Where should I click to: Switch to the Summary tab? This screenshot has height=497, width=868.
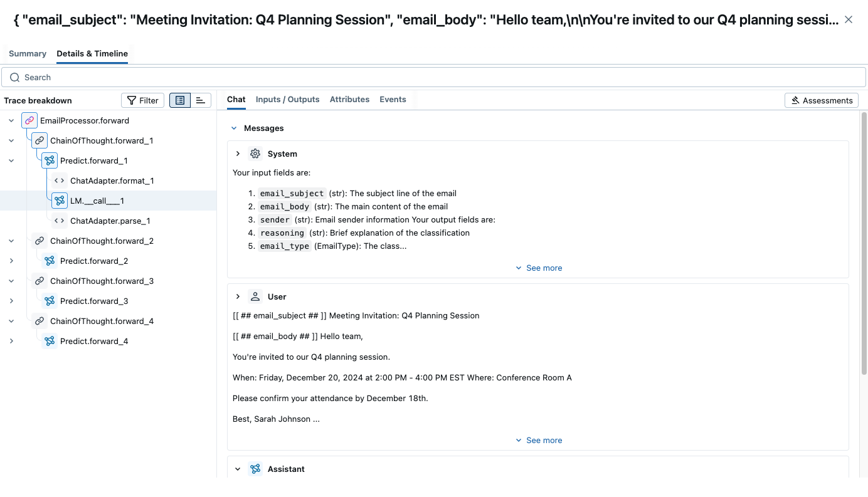pos(27,53)
